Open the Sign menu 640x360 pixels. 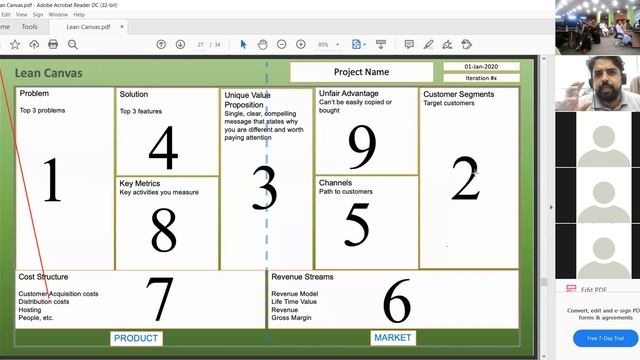tap(38, 14)
